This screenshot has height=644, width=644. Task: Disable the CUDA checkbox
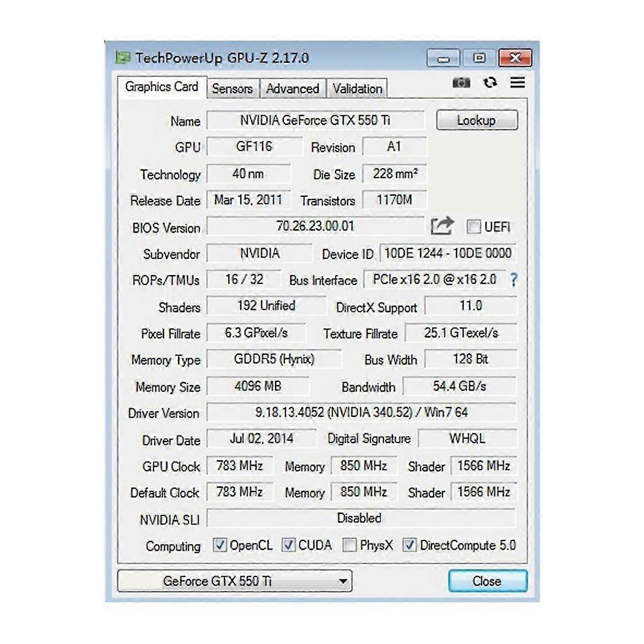coord(289,545)
